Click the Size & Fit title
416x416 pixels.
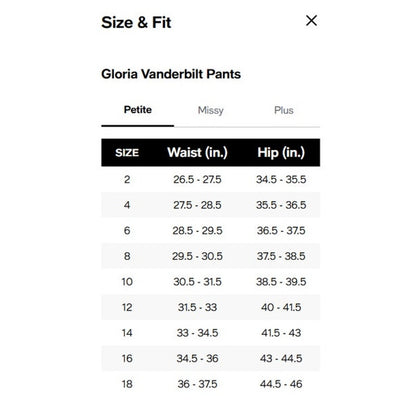coord(136,22)
